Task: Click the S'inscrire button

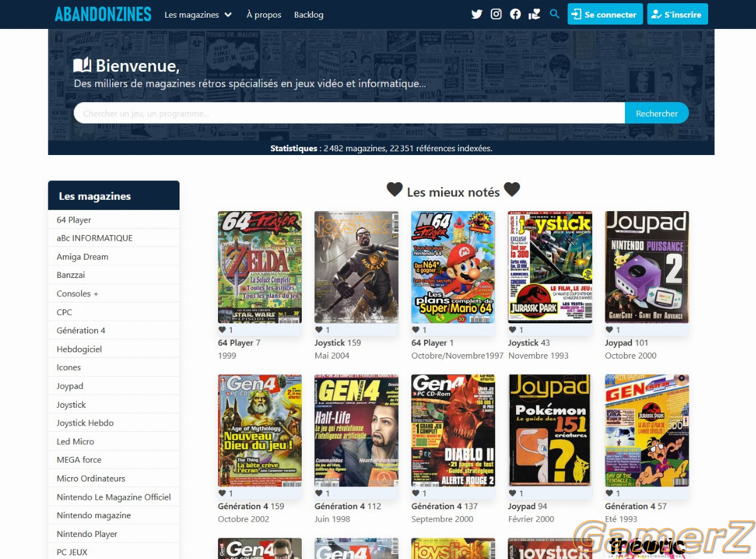Action: point(677,14)
